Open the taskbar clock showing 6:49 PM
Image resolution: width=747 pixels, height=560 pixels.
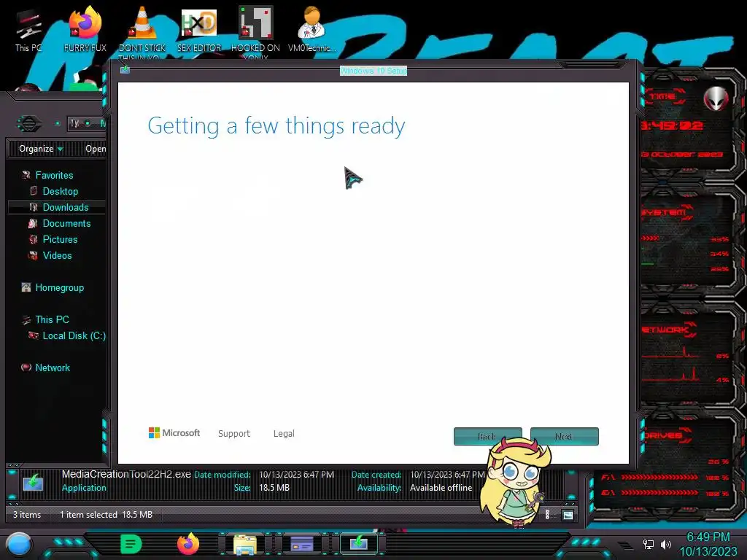(x=708, y=544)
